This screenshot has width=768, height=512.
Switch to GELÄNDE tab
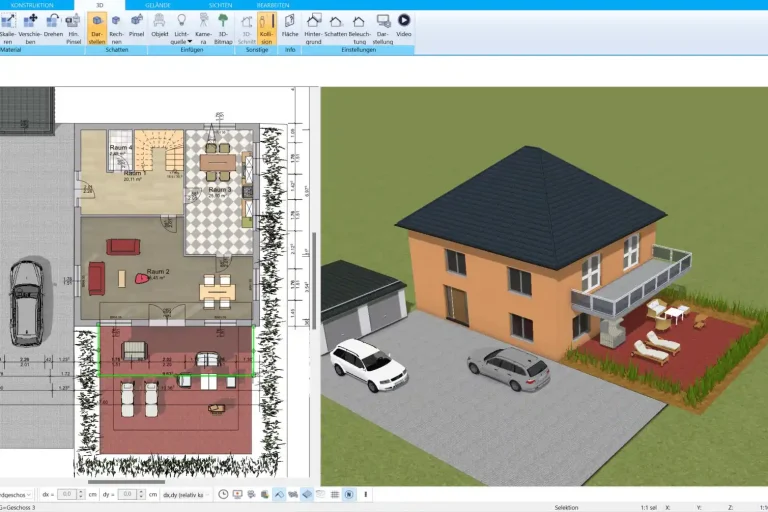coord(158,5)
